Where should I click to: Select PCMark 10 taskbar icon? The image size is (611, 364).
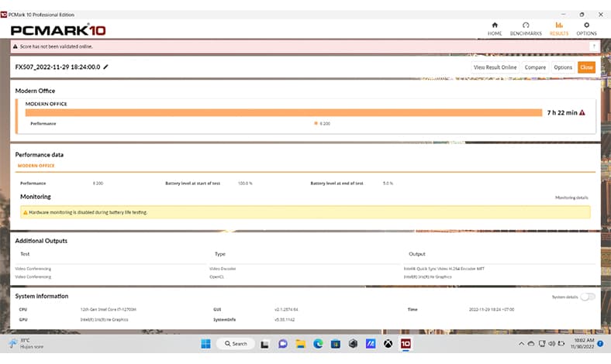click(x=406, y=344)
